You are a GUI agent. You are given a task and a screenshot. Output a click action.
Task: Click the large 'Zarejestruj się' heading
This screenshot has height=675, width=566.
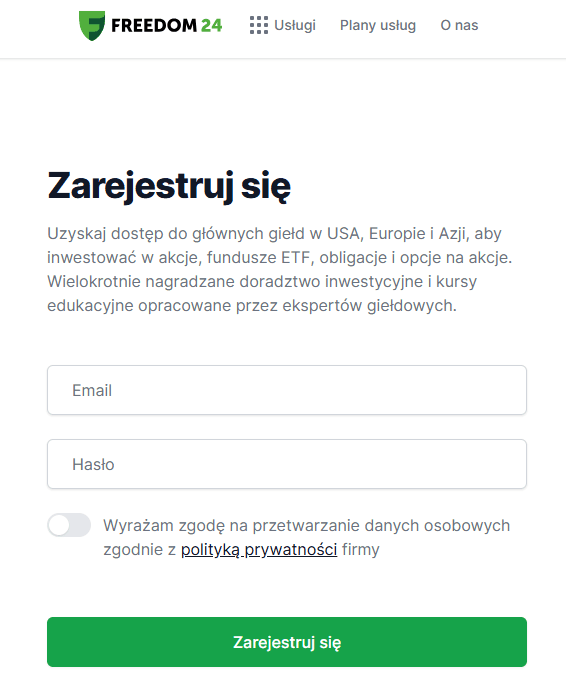pos(169,186)
